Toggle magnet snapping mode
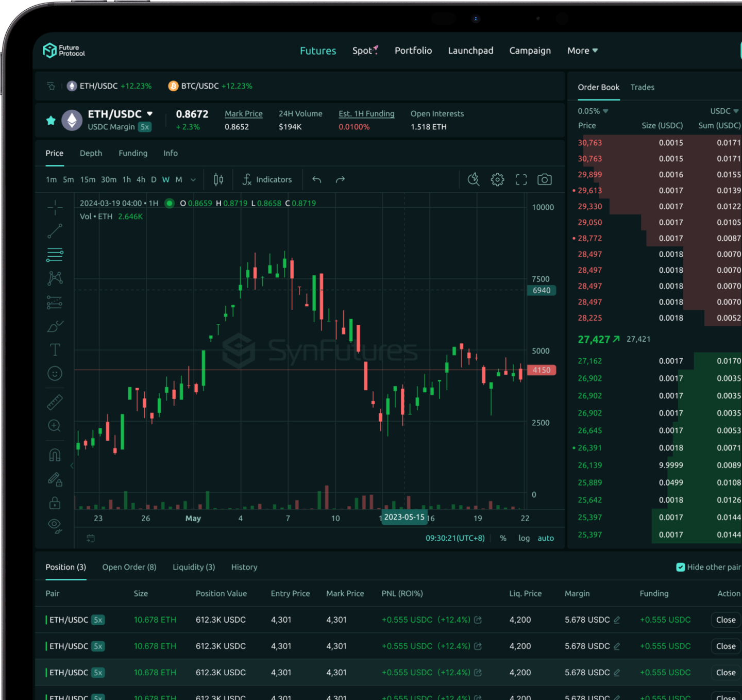742x700 pixels. click(x=55, y=455)
